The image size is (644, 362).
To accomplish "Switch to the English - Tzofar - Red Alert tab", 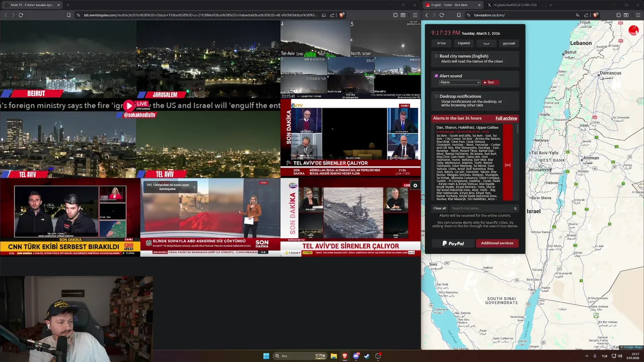I will point(453,5).
